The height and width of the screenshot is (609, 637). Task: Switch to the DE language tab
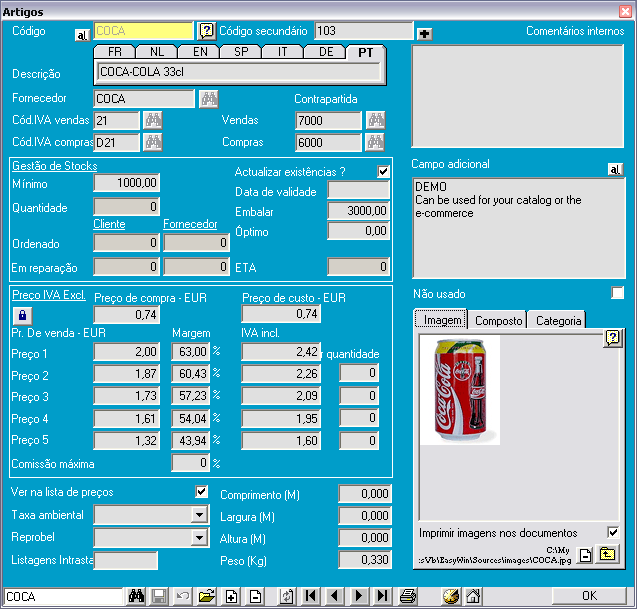(x=326, y=52)
